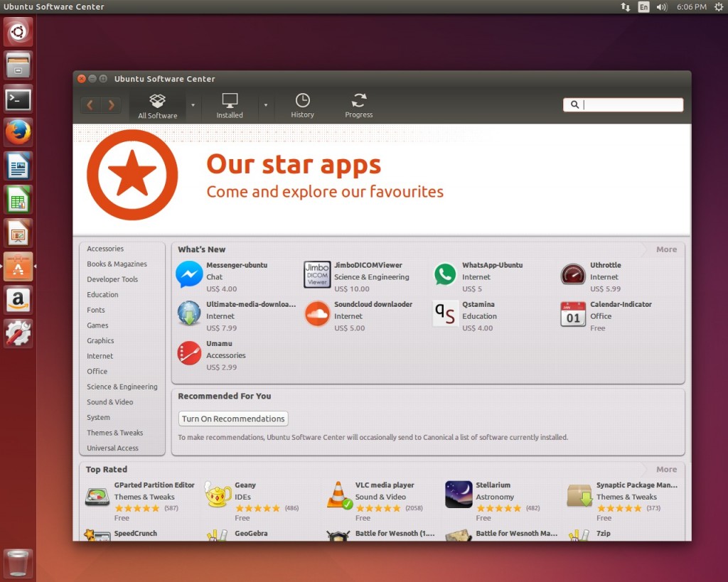Switch to the Installed tab
Viewport: 728px width, 582px height.
pos(229,104)
